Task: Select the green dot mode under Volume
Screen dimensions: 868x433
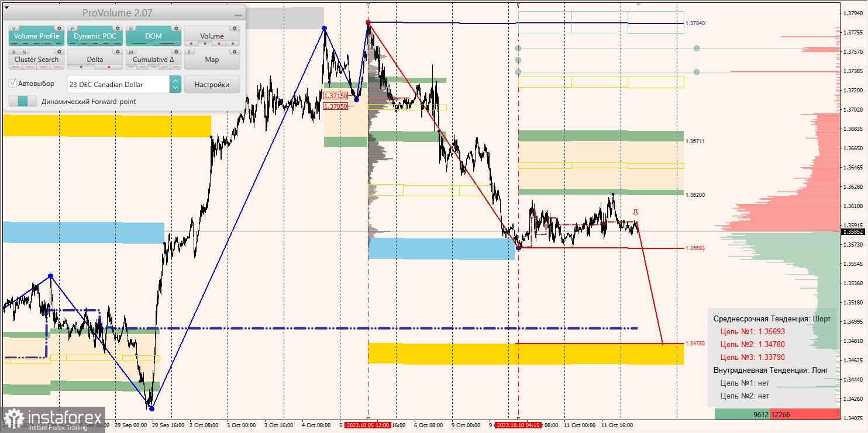Action: point(204,43)
